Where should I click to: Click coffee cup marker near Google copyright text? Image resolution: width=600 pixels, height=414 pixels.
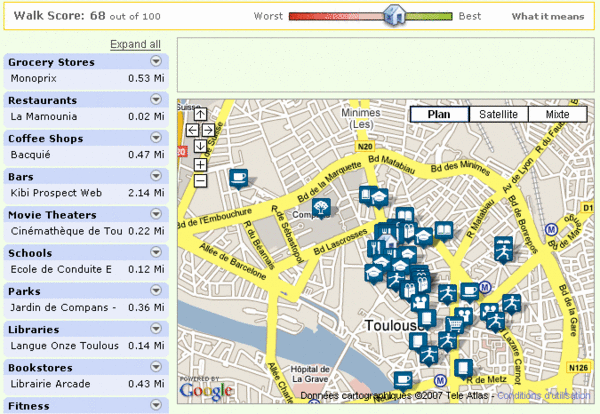pyautogui.click(x=403, y=381)
